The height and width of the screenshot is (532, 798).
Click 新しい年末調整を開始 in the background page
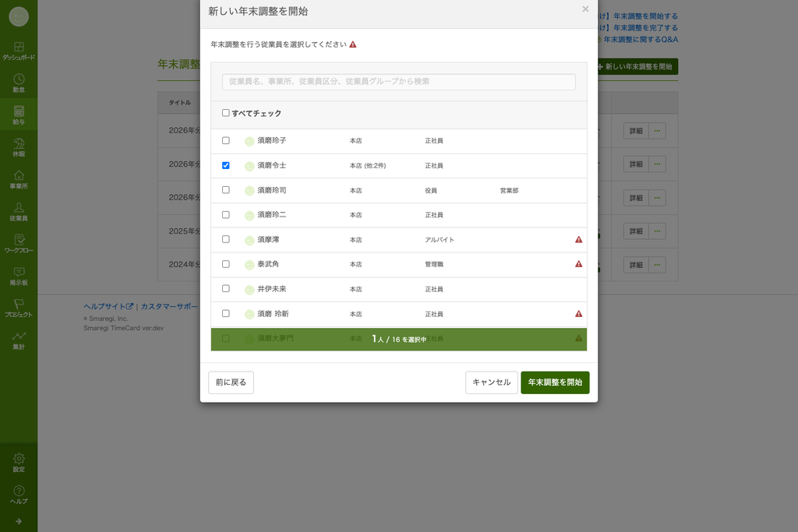[x=637, y=67]
